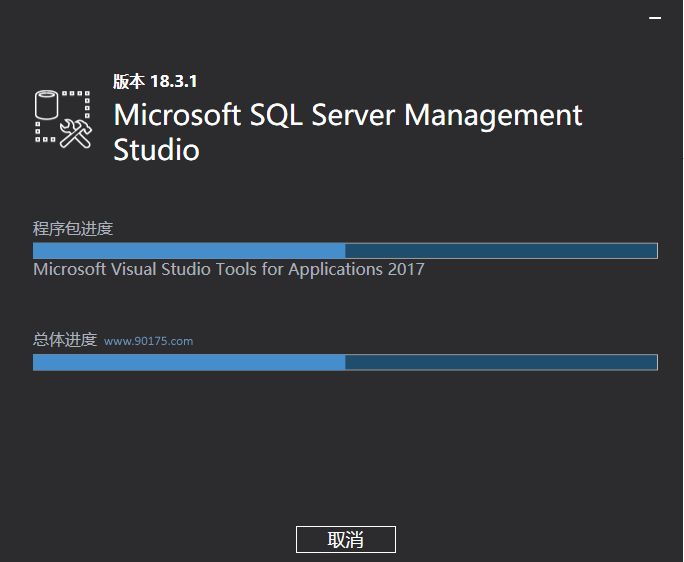684x562 pixels.
Task: Click the crossed wrench and hammer icon
Action: 75,133
